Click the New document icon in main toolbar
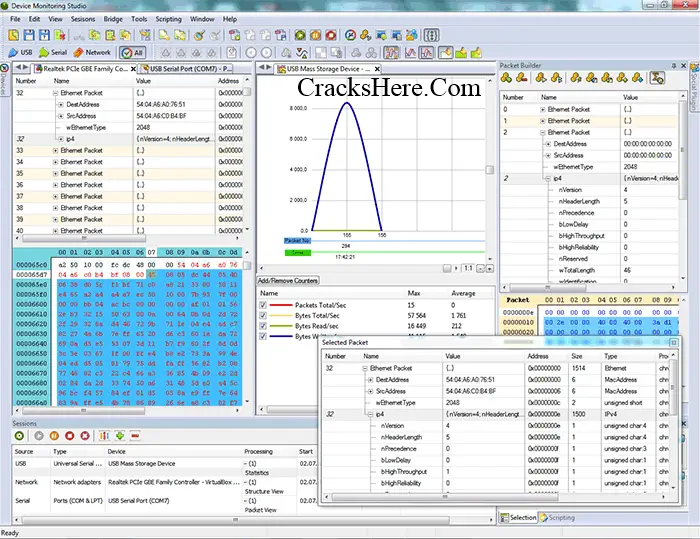This screenshot has width=700, height=539. [14, 35]
